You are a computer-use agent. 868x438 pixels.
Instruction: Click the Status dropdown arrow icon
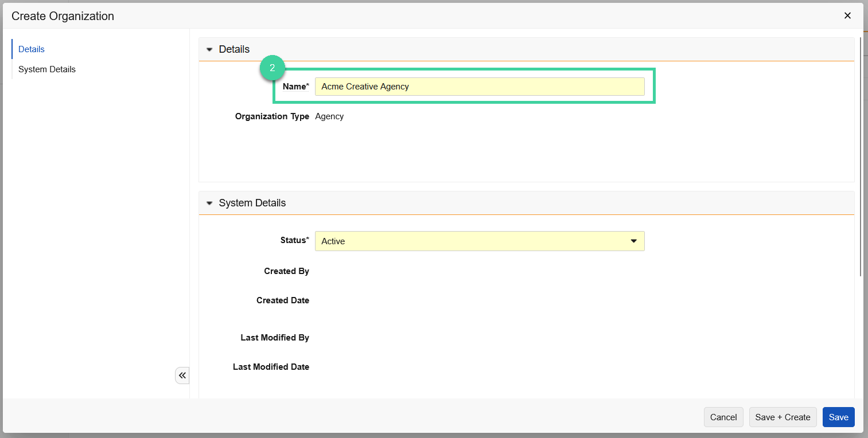pos(634,241)
